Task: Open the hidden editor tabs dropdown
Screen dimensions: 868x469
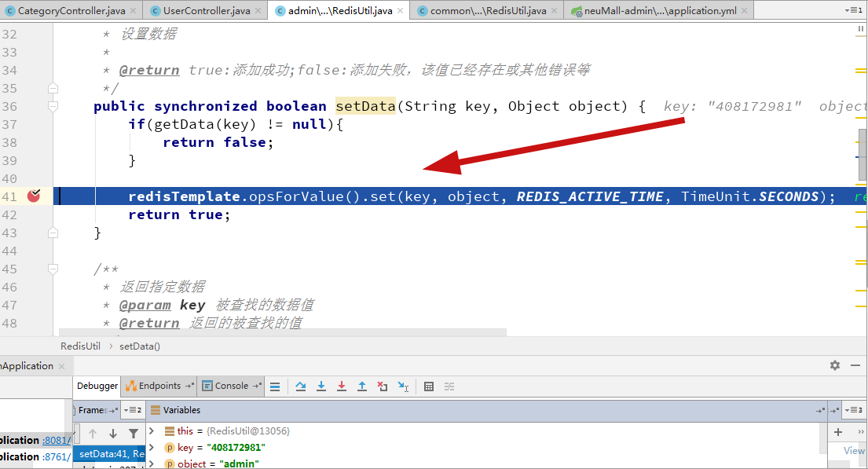Action: point(853,10)
